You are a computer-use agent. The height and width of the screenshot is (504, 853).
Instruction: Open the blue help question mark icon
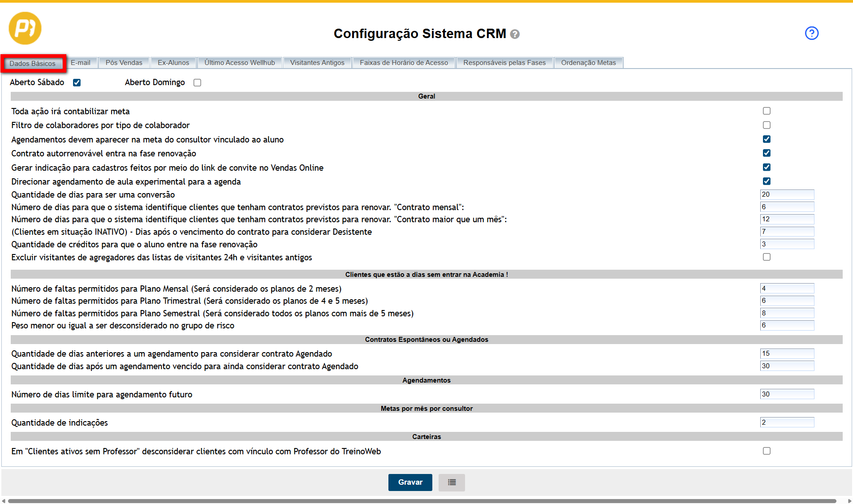point(811,33)
